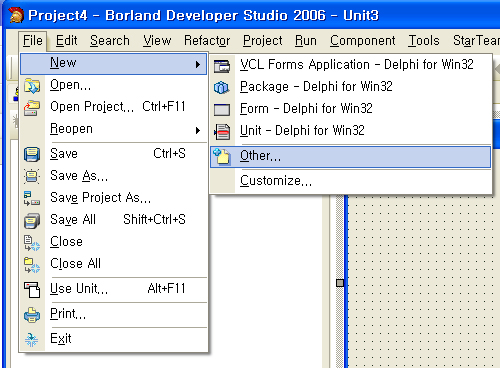Click the Form – Delphi for Win32 icon
This screenshot has width=500, height=368.
click(x=222, y=109)
